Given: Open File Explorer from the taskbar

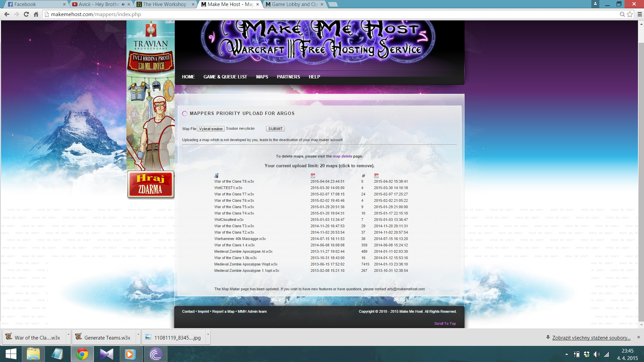Looking at the screenshot, I should (33, 354).
